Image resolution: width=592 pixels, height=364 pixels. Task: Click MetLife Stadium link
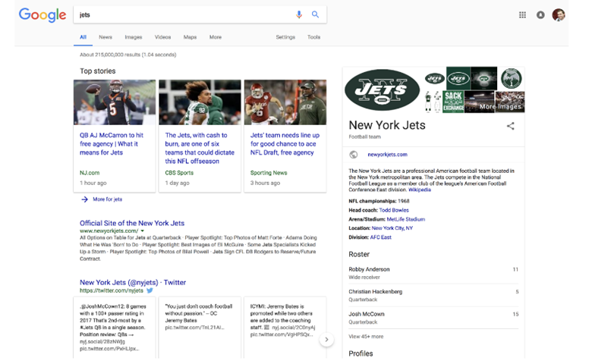406,219
